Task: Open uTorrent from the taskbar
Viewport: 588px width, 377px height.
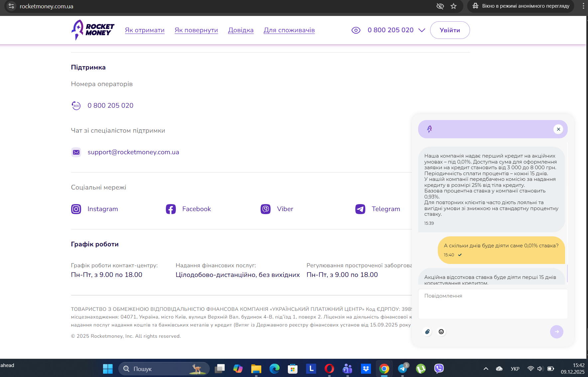Action: 421,369
